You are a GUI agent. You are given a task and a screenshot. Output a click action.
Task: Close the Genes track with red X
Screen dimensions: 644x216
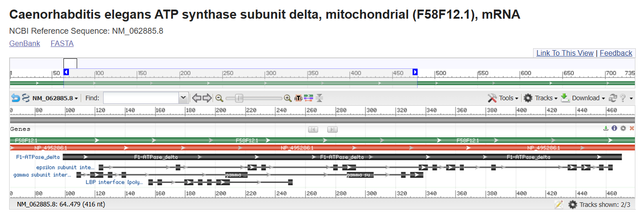tap(632, 129)
